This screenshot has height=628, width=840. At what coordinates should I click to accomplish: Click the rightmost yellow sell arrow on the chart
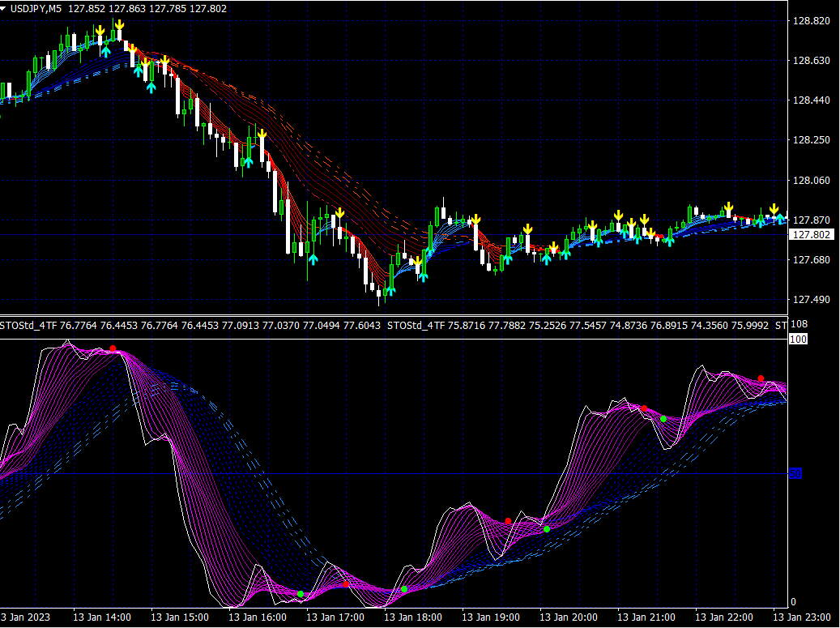tap(774, 209)
